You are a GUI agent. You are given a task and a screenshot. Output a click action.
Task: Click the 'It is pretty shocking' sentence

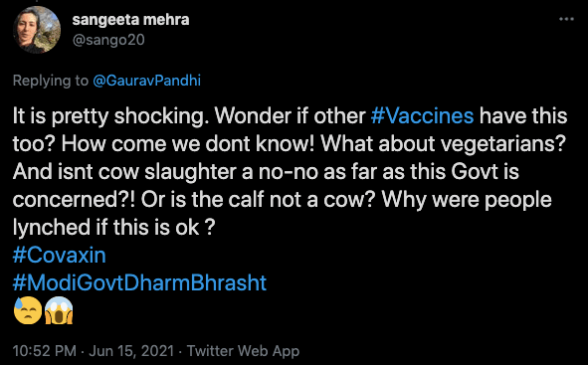pyautogui.click(x=110, y=116)
